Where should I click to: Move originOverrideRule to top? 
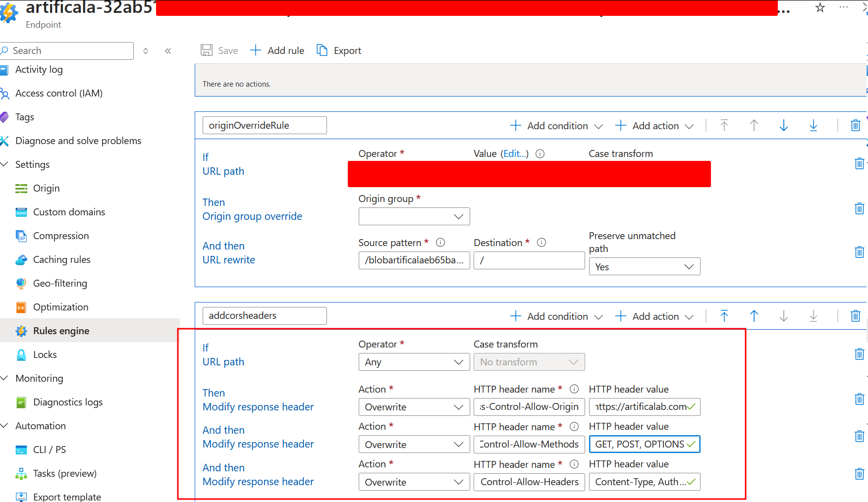pyautogui.click(x=724, y=126)
